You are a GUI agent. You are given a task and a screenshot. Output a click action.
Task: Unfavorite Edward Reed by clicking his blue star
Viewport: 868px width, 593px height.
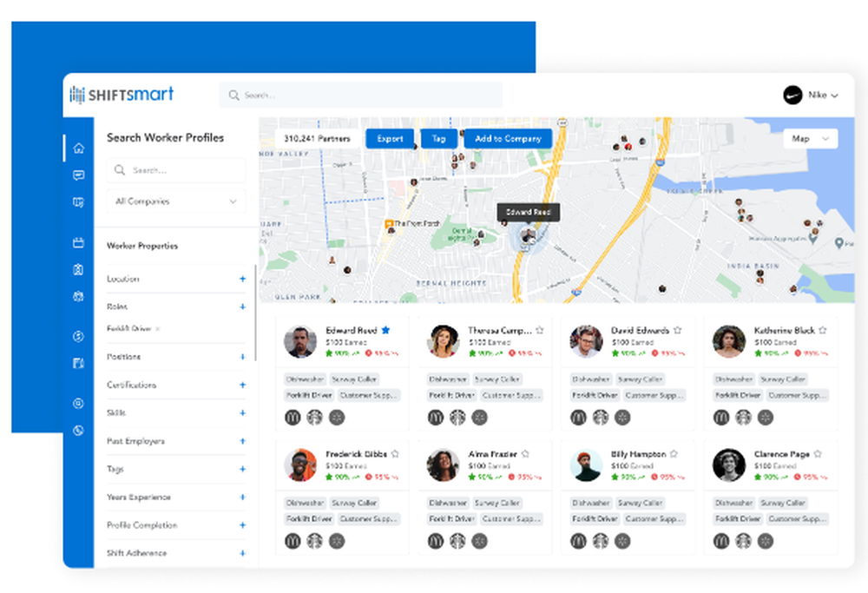pyautogui.click(x=385, y=330)
